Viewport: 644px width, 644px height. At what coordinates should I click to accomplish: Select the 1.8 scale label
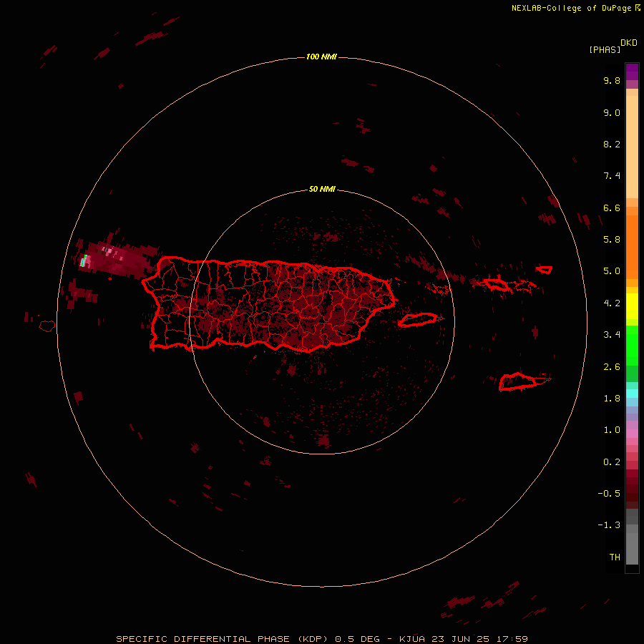(x=612, y=399)
